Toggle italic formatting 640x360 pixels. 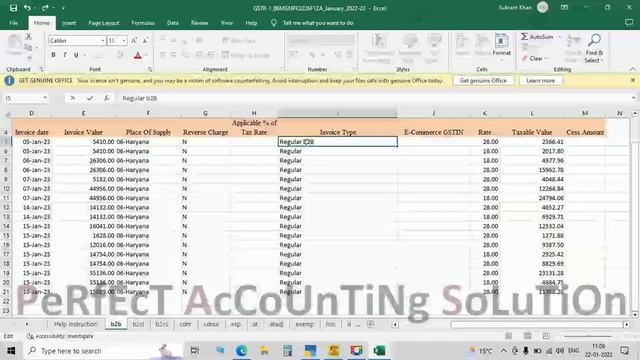(x=64, y=55)
